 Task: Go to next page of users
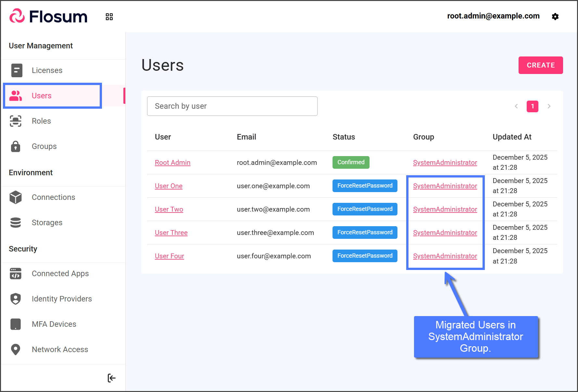point(549,106)
